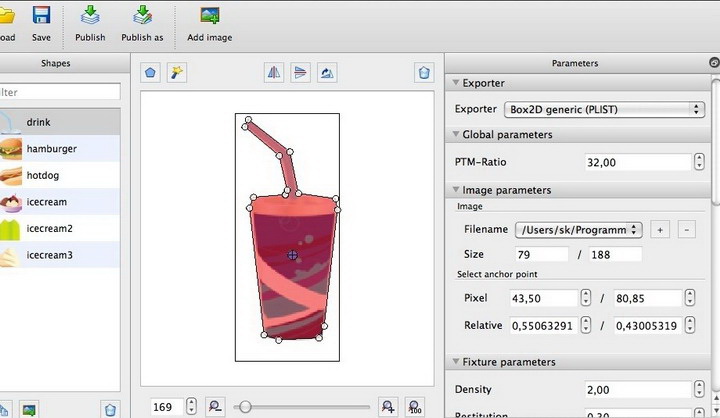The height and width of the screenshot is (418, 720).
Task: Click the zoom out magnifier icon
Action: coord(215,406)
